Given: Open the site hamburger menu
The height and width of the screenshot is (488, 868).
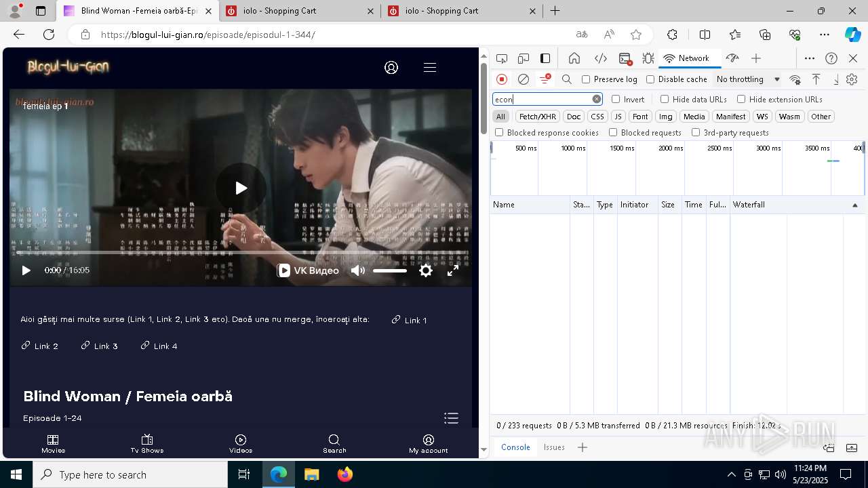Looking at the screenshot, I should (430, 67).
